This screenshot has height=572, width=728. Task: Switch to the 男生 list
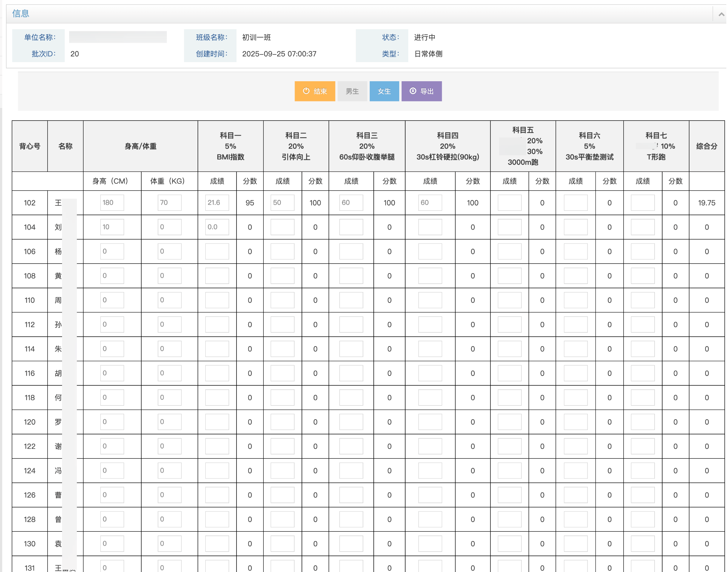(x=352, y=91)
